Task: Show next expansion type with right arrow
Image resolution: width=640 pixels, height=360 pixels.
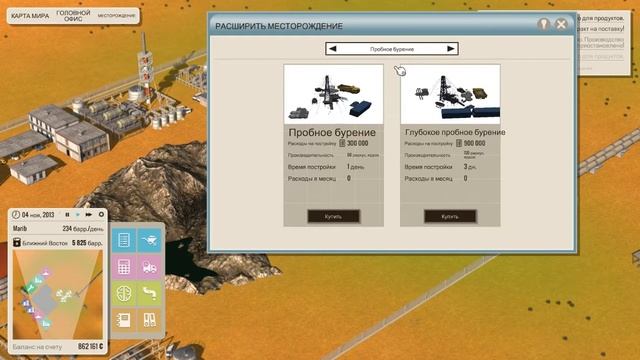Action: coord(451,49)
